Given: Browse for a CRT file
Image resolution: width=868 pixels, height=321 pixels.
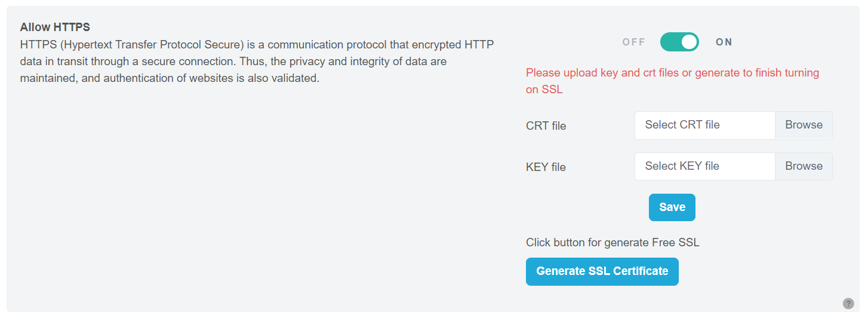Looking at the screenshot, I should 804,125.
